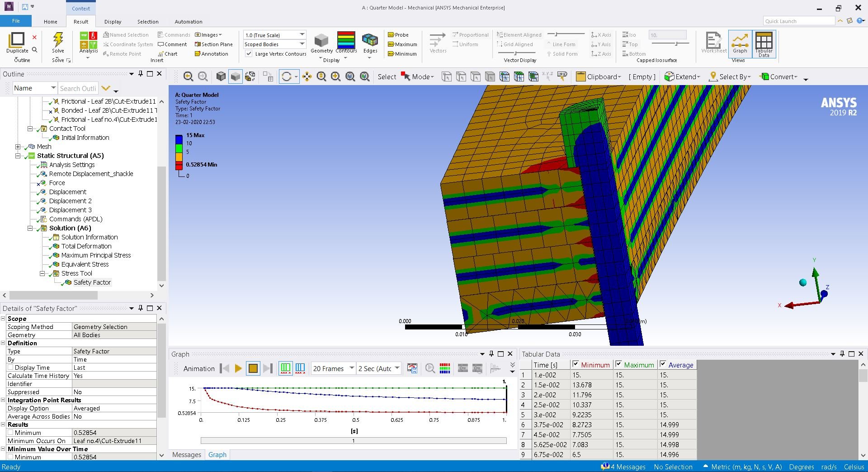Switch to the Automation ribbon tab

tap(189, 22)
